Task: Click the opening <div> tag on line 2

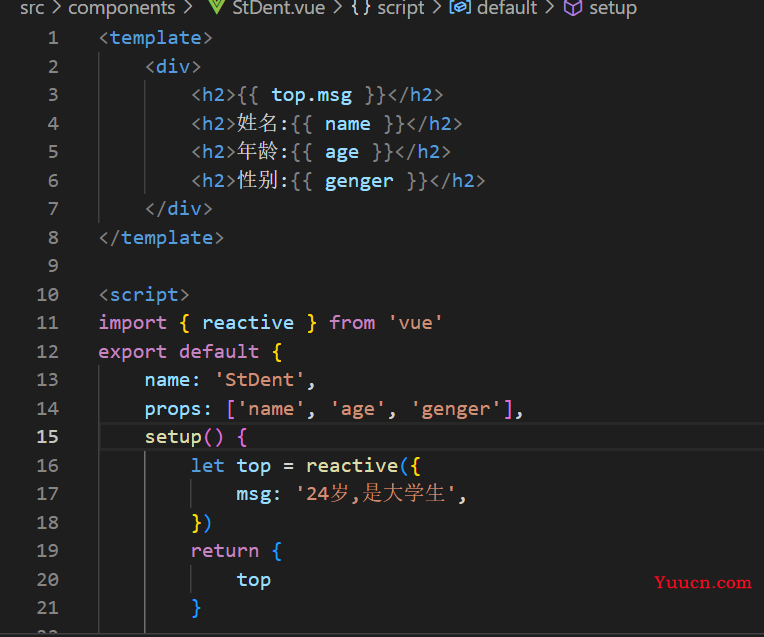Action: click(x=173, y=66)
